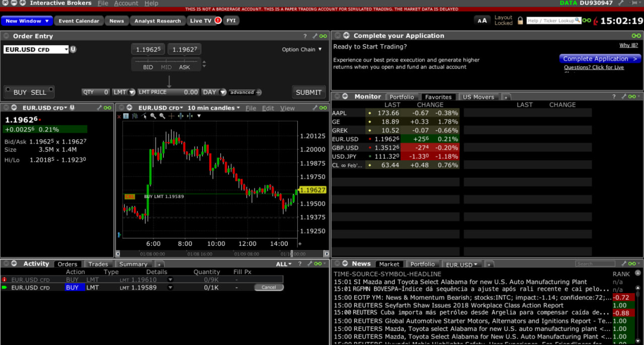Click the first magnifier zoom icon in chart toolbar
This screenshot has width=644, height=345.
pyautogui.click(x=153, y=116)
